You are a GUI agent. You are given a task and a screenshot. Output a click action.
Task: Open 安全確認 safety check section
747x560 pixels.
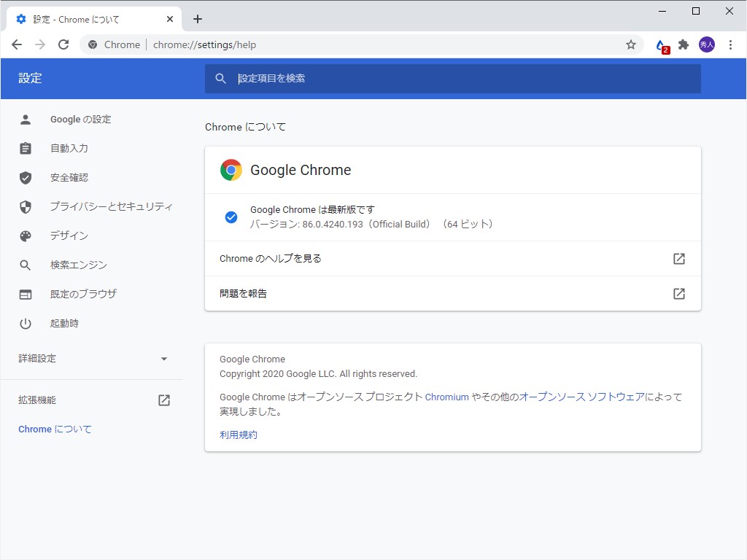69,177
